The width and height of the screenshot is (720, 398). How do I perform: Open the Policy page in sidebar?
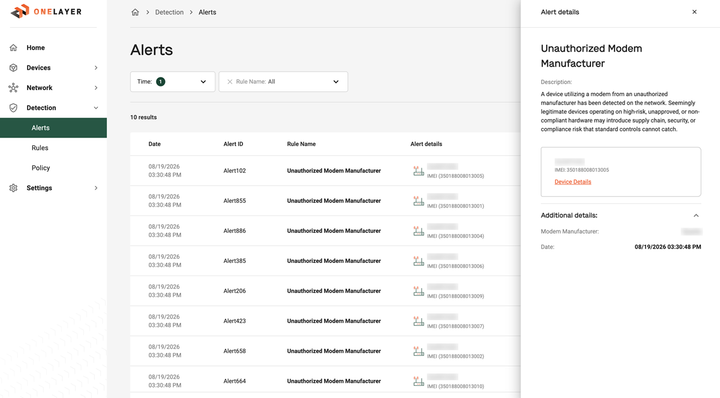[40, 168]
